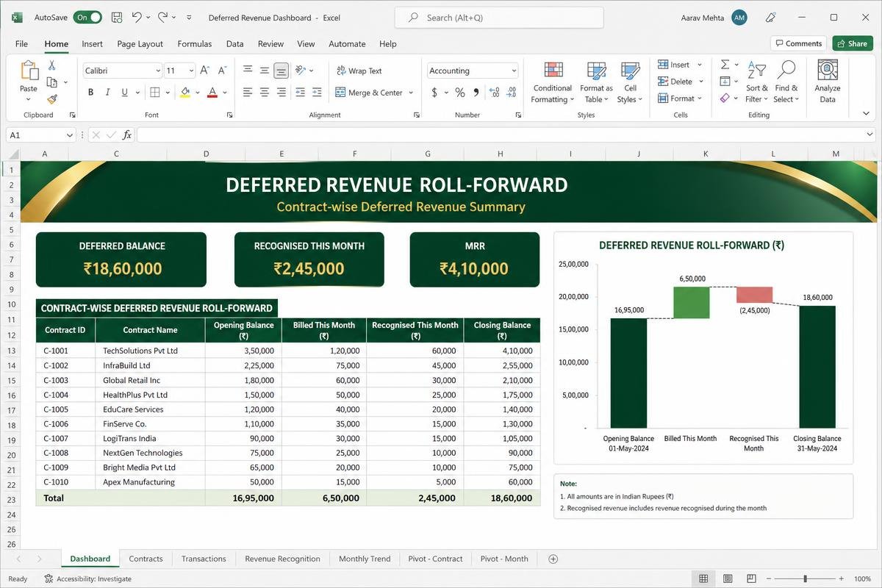Open the font name Calibri dropdown

(x=158, y=71)
